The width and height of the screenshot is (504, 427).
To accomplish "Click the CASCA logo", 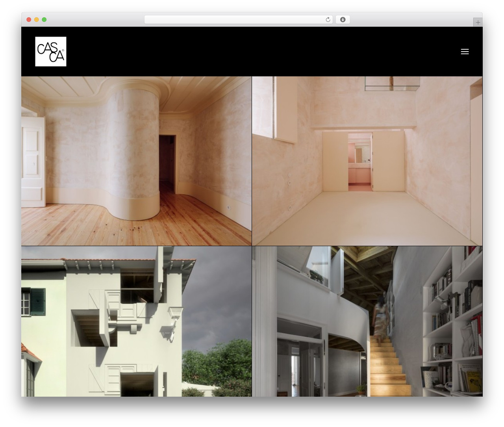I will tap(51, 52).
